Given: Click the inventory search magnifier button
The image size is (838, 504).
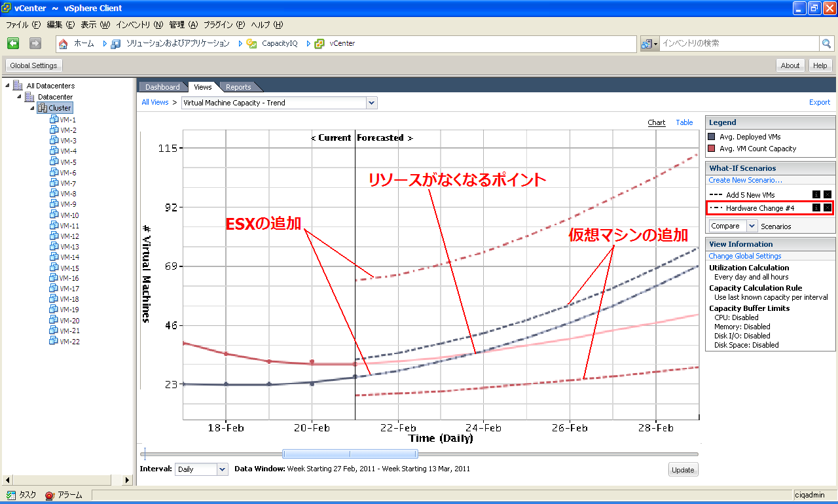Looking at the screenshot, I should pos(827,44).
